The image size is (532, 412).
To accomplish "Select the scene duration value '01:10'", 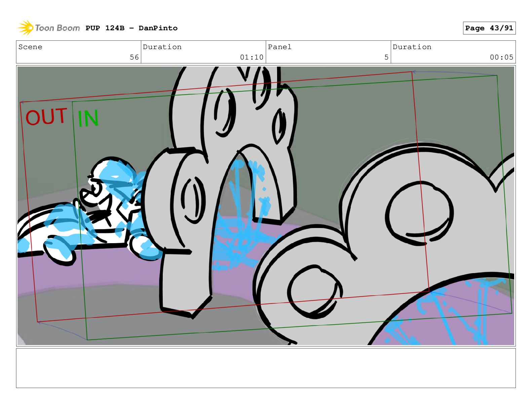I will click(x=252, y=57).
